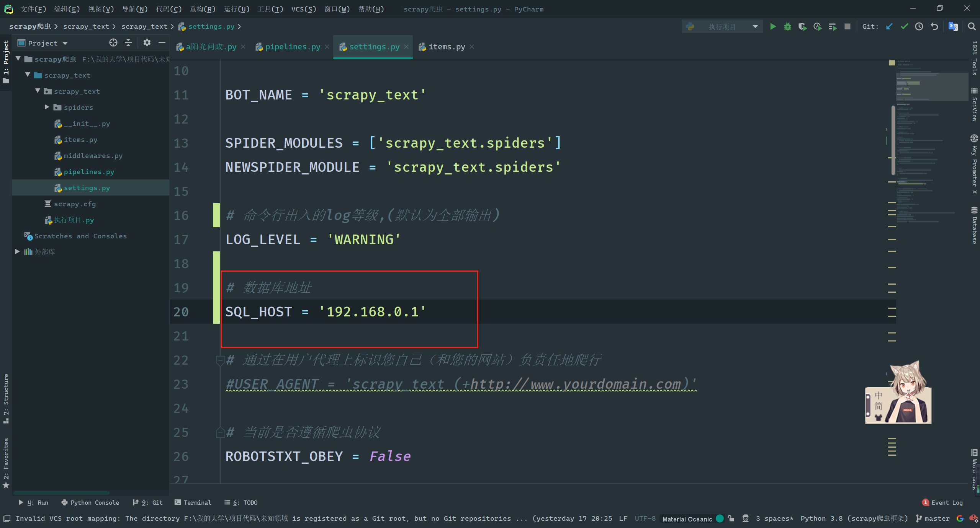This screenshot has height=528, width=980.
Task: Toggle Material Oceanic theme indicator
Action: [x=687, y=519]
